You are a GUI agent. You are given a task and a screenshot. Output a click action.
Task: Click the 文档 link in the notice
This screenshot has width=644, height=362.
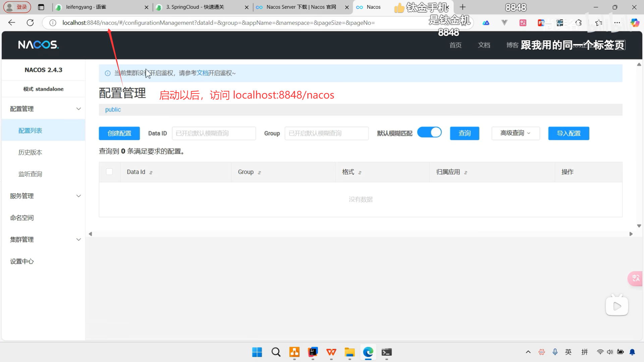(202, 73)
